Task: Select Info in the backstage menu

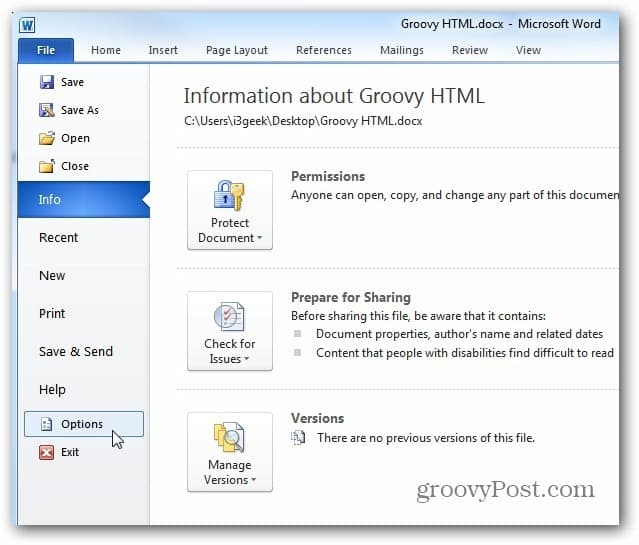Action: [84, 199]
